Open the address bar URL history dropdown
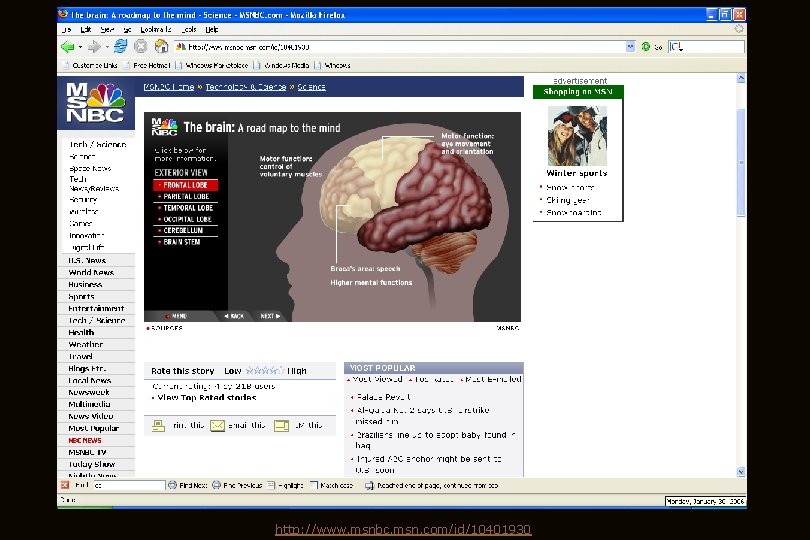The width and height of the screenshot is (810, 540). [630, 47]
